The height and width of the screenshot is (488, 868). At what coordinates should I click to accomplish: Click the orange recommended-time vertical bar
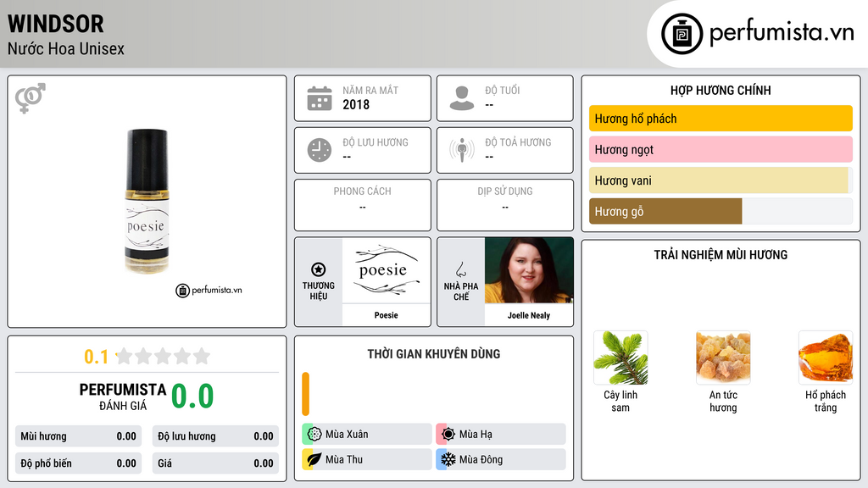click(x=305, y=393)
